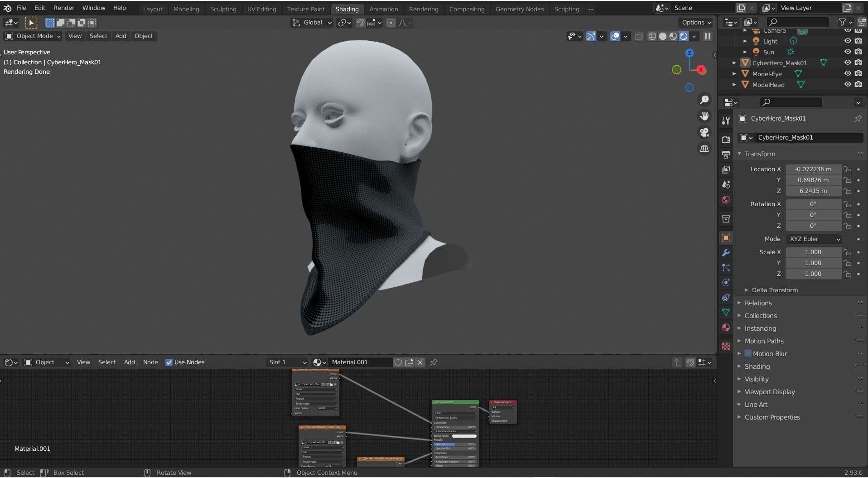Screen dimensions: 868x478
Task: Open the Particles properties tab
Action: click(x=726, y=267)
